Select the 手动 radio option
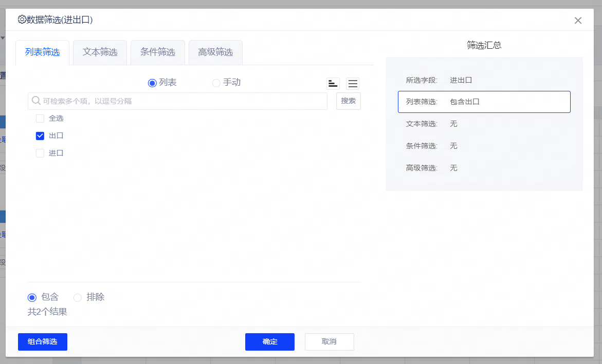 216,83
